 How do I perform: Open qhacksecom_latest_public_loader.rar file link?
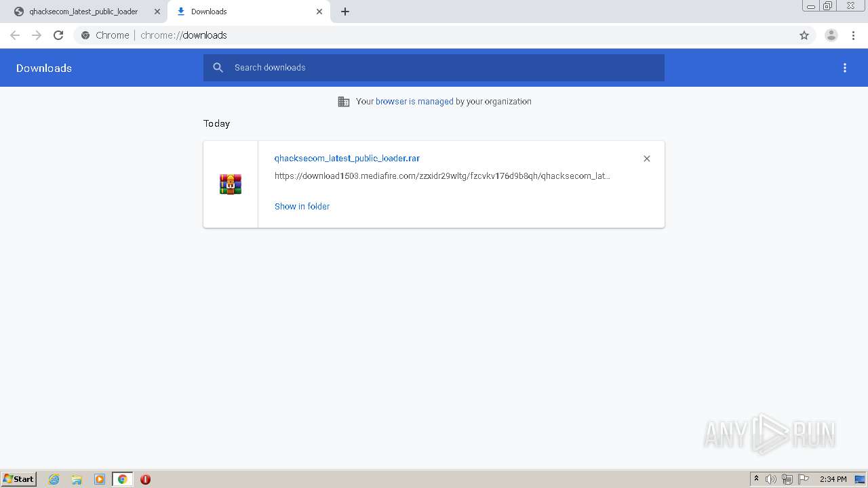(x=347, y=158)
